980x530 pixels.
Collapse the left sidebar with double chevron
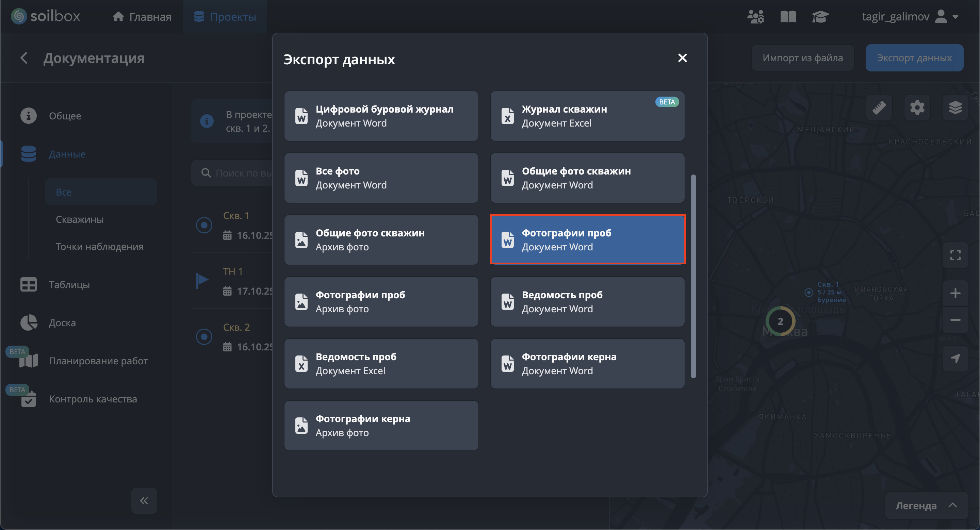click(144, 501)
